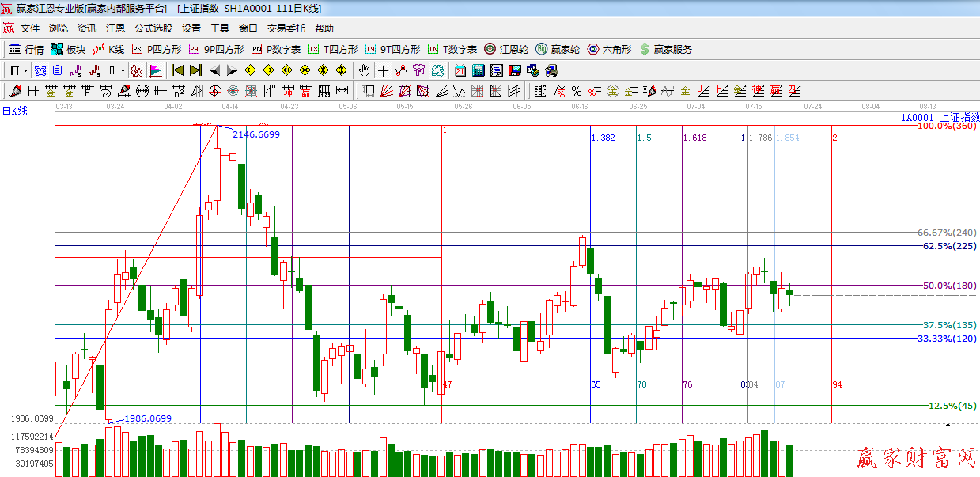Image resolution: width=980 pixels, height=477 pixels.
Task: Click the 赢家服务 dollar sign button
Action: (665, 49)
